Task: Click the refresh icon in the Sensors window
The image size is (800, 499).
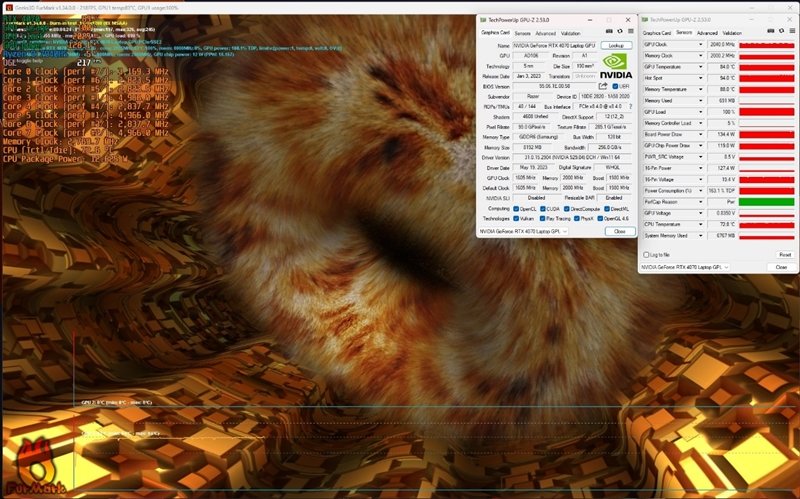Action: click(x=782, y=31)
